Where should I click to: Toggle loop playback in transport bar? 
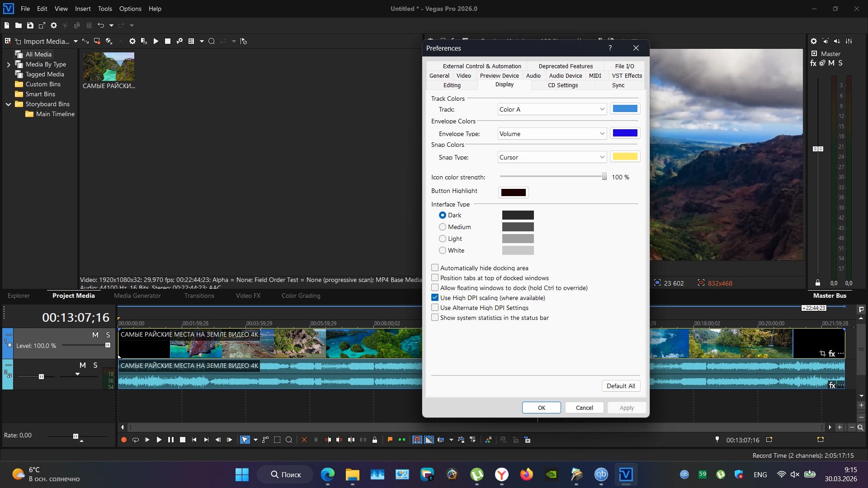[x=135, y=440]
